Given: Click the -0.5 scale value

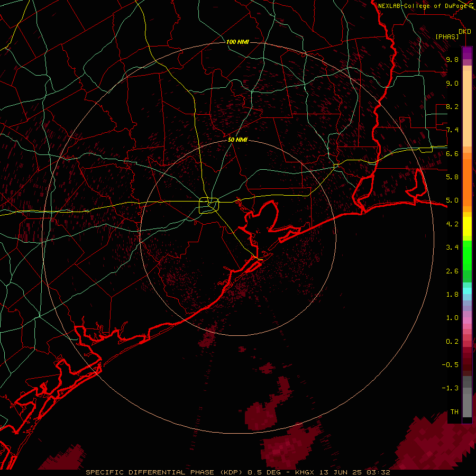Looking at the screenshot, I should coord(450,365).
